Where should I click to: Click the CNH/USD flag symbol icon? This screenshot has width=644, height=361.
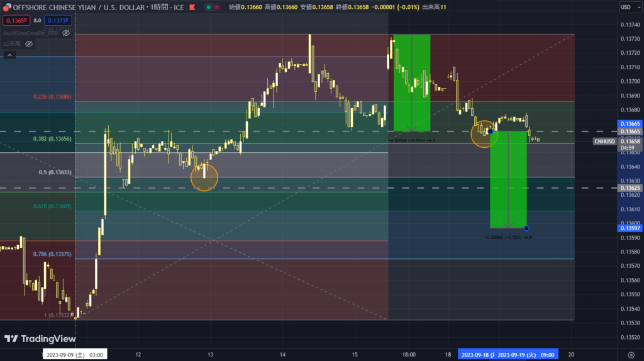6,8
